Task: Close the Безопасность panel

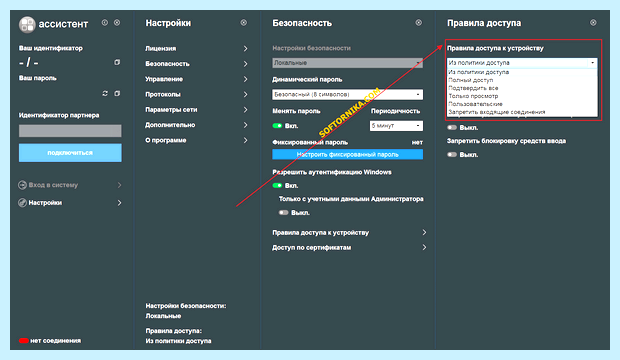Action: tap(419, 23)
